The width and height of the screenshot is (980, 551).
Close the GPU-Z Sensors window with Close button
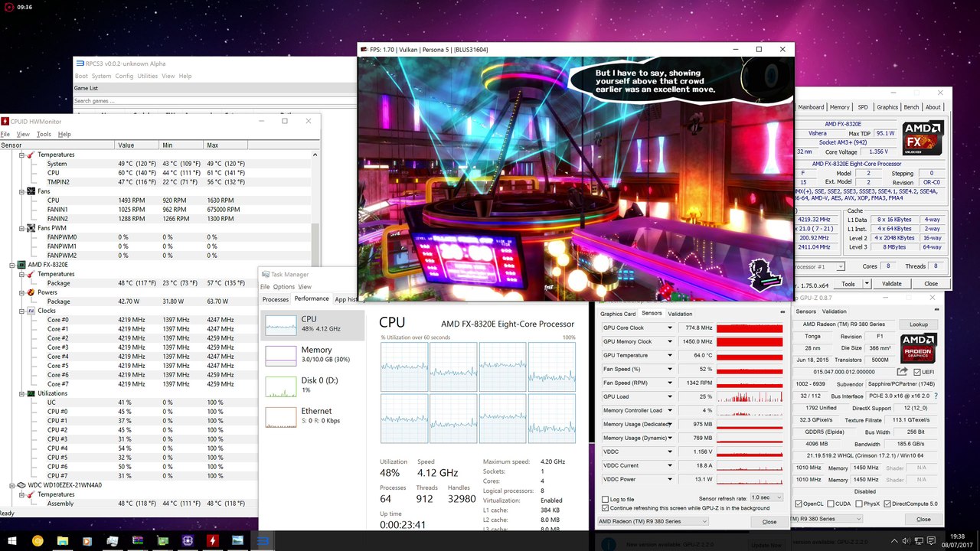pos(769,521)
